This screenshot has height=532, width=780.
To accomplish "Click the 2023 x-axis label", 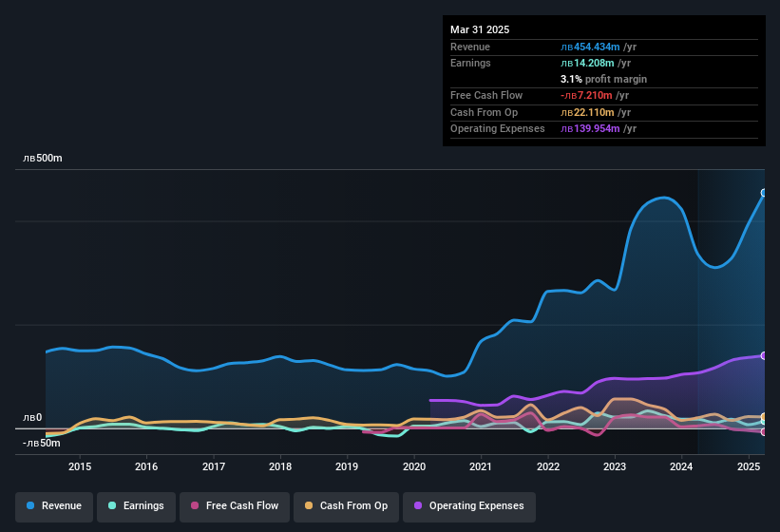I will click(x=615, y=466).
